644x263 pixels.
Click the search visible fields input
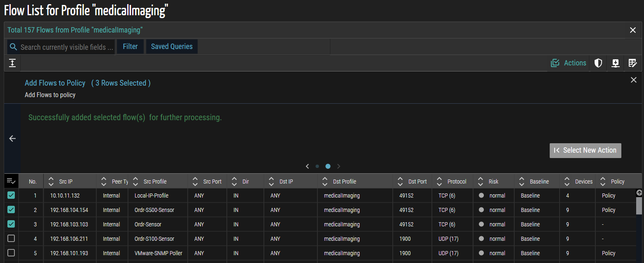tap(67, 47)
